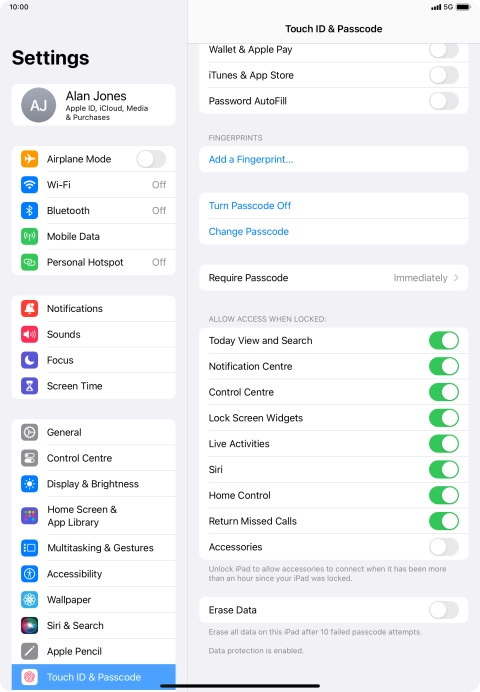Tap the Screen Time hourglass icon
The image size is (480, 692).
(x=30, y=386)
